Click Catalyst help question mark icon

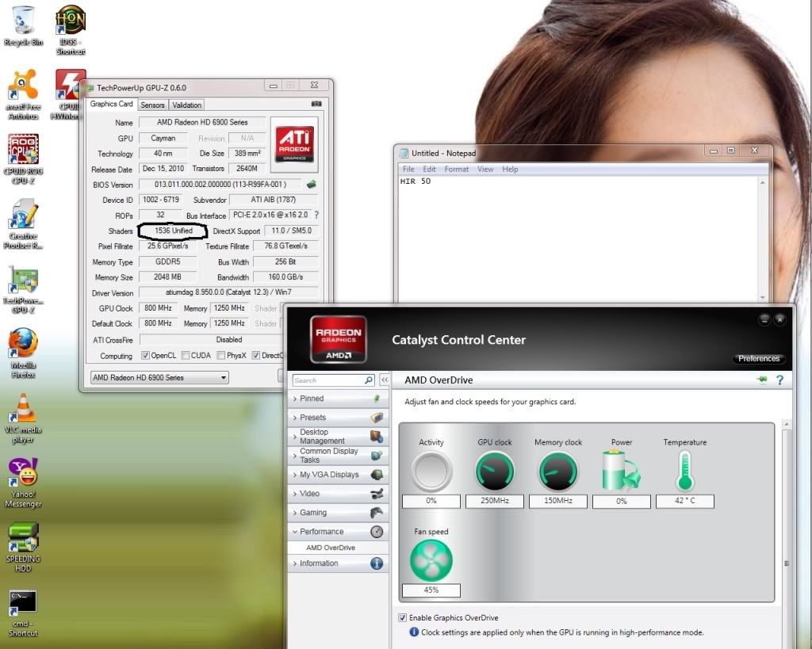(780, 380)
